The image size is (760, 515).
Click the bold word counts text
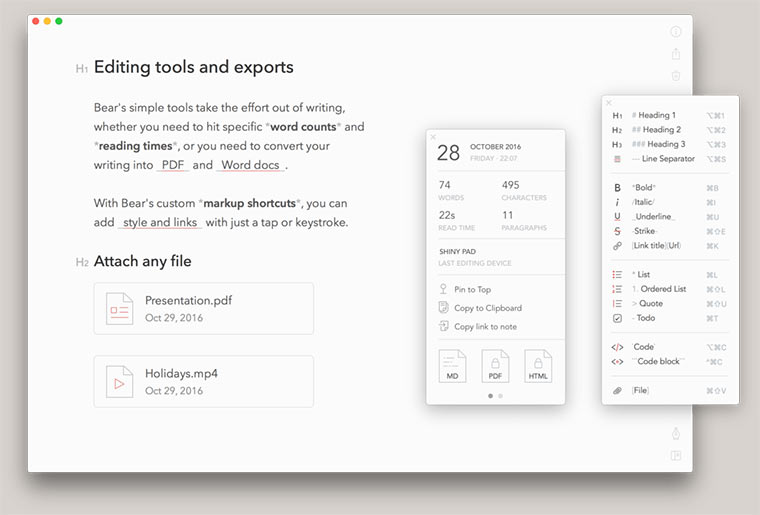[303, 127]
